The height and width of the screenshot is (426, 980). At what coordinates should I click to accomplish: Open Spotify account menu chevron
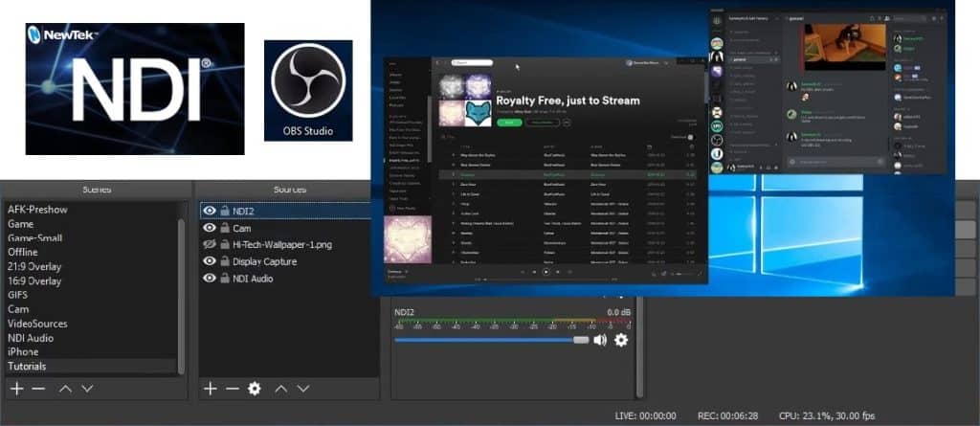point(666,62)
